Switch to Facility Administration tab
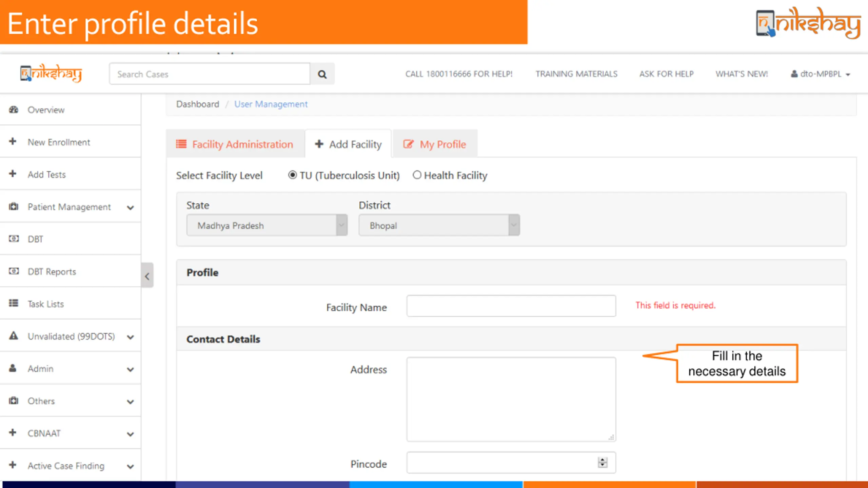This screenshot has width=868, height=488. (x=235, y=144)
